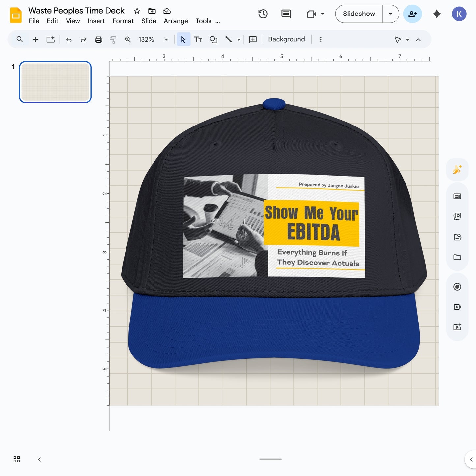Open the File menu
476x476 pixels.
tap(34, 21)
